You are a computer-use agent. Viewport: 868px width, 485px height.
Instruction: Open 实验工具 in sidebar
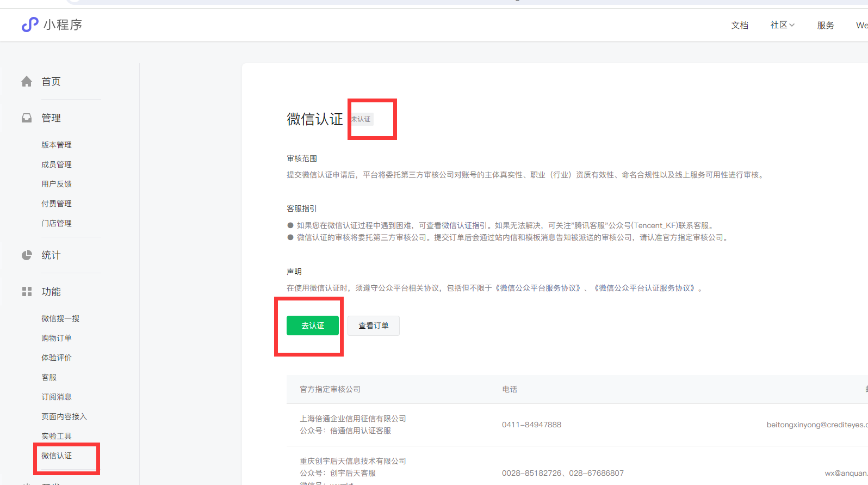(57, 436)
